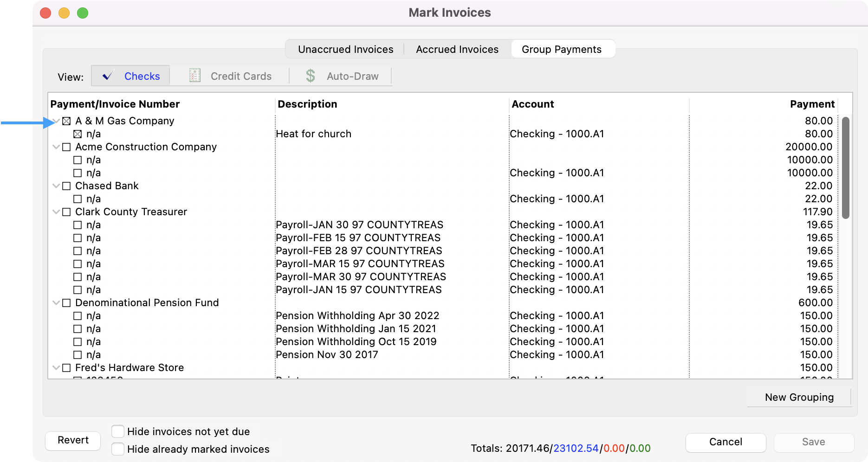Collapse Fred's Hardware Store group
This screenshot has height=462, width=868.
56,368
